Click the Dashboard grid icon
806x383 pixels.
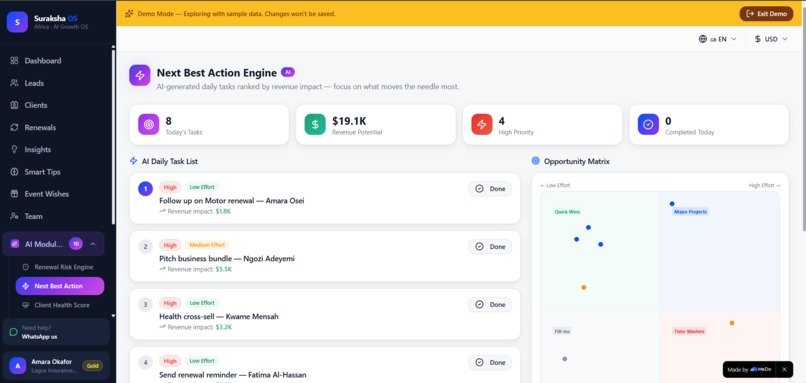tap(14, 61)
